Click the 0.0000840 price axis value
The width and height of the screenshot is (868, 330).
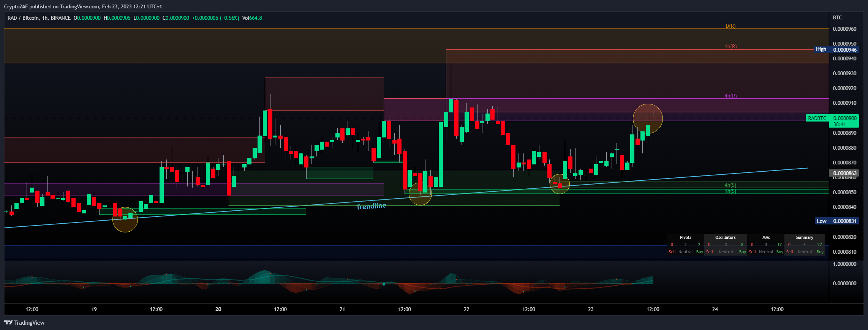[x=844, y=207]
